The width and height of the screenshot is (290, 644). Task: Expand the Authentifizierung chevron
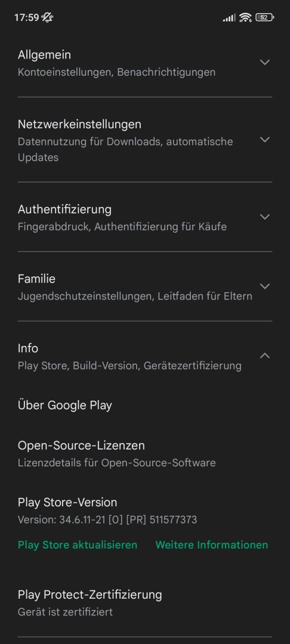(265, 217)
